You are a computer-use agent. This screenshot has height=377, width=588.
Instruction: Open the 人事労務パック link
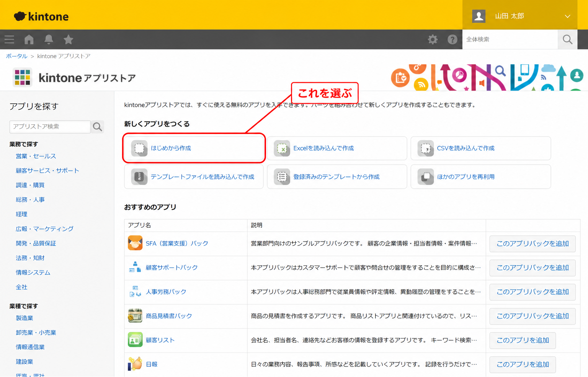click(166, 292)
